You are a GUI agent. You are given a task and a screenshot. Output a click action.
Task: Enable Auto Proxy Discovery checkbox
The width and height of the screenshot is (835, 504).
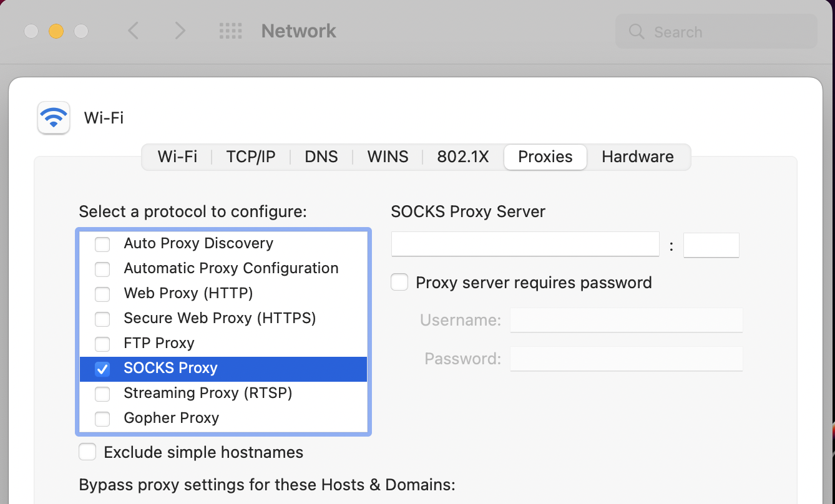102,244
